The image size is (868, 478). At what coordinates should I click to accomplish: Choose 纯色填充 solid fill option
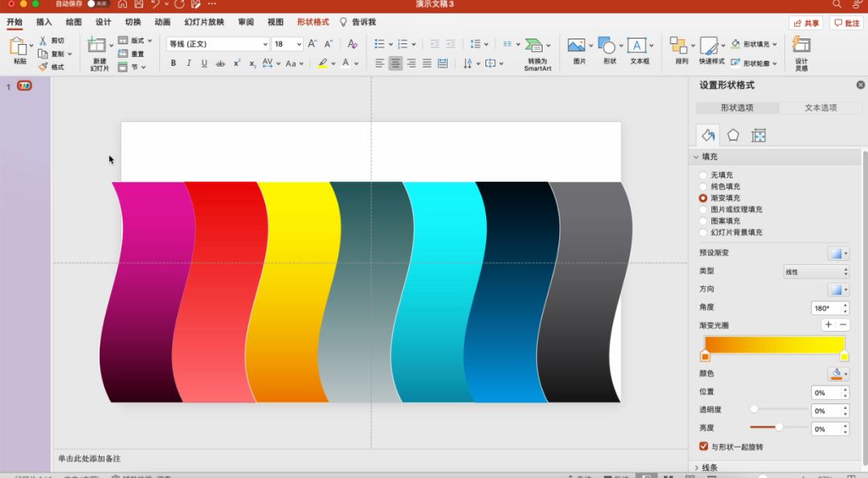pos(703,186)
